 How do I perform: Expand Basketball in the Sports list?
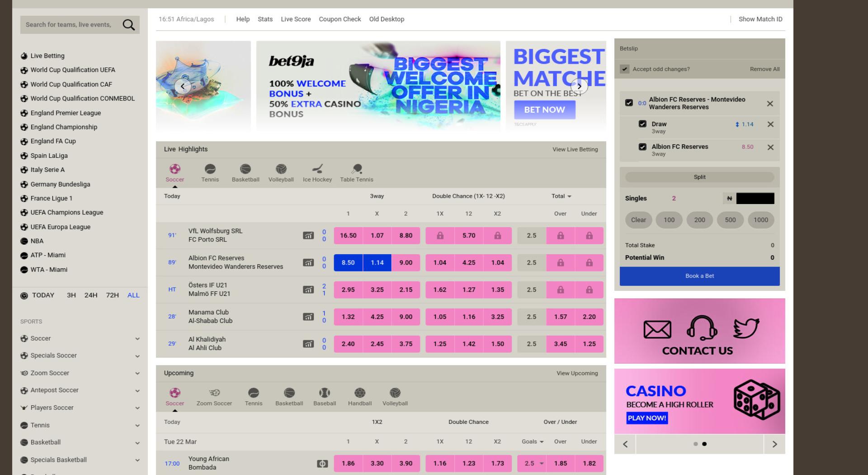pyautogui.click(x=137, y=443)
